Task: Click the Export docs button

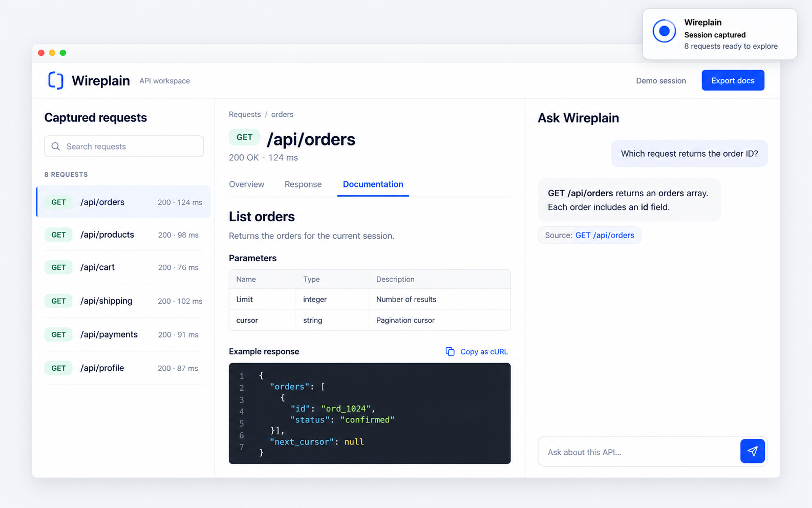Action: point(733,80)
